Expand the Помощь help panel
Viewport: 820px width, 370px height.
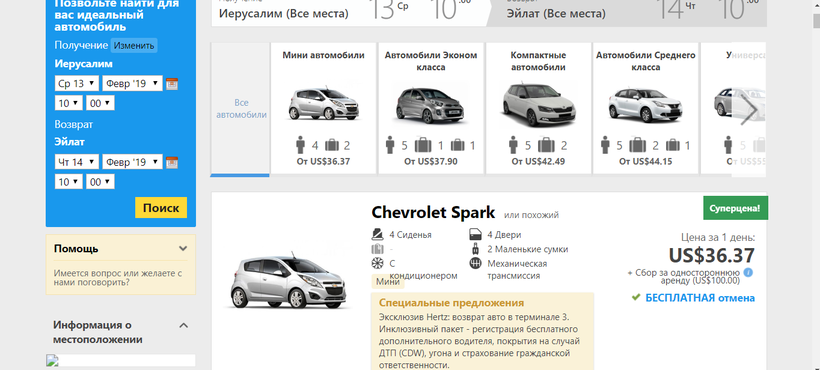121,249
